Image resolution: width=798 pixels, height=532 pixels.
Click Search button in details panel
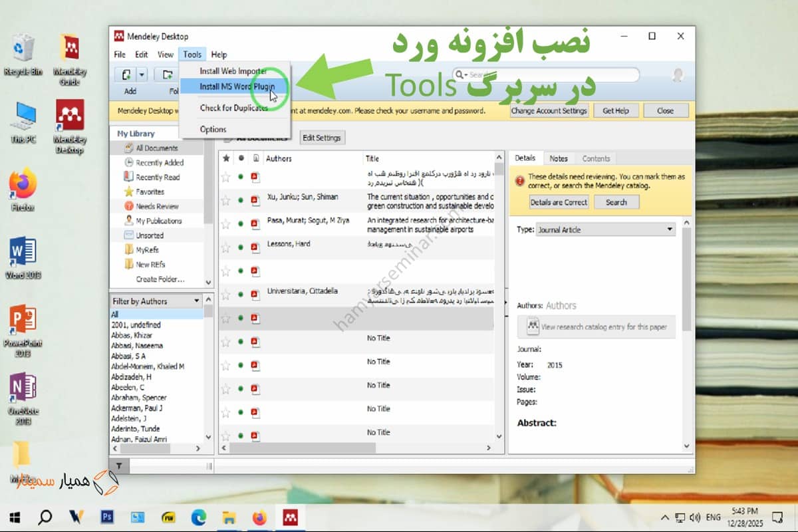click(616, 202)
